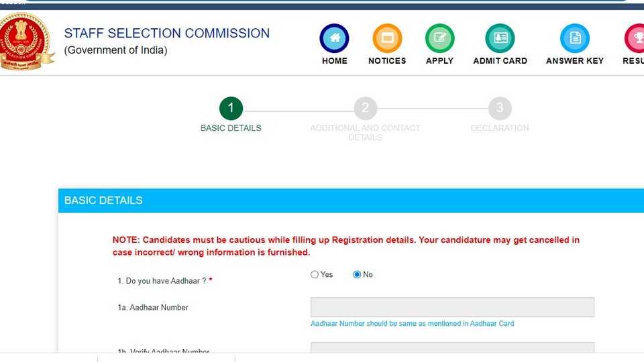Open the orange Notices icon
The image size is (644, 362).
coord(387,38)
